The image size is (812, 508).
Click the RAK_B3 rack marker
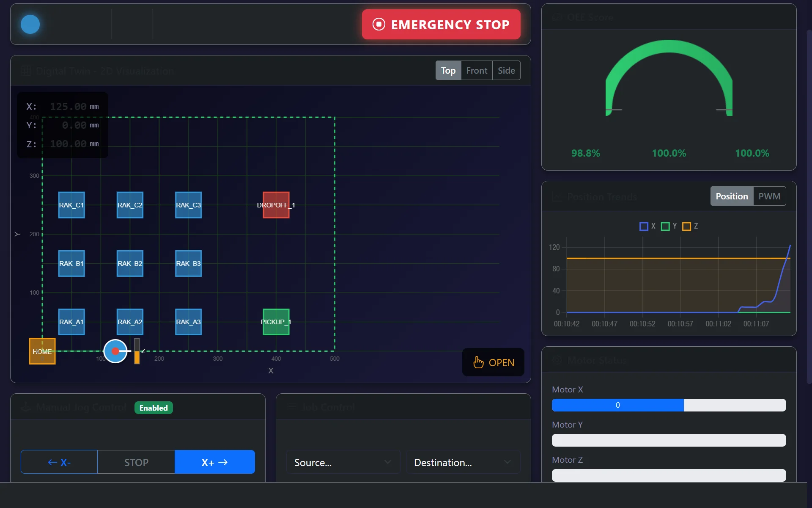[x=188, y=263]
